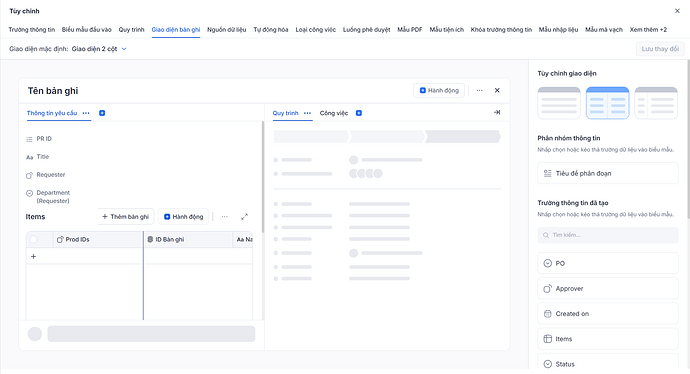The width and height of the screenshot is (690, 374).
Task: Add the Items field from right panel
Action: coord(608,339)
